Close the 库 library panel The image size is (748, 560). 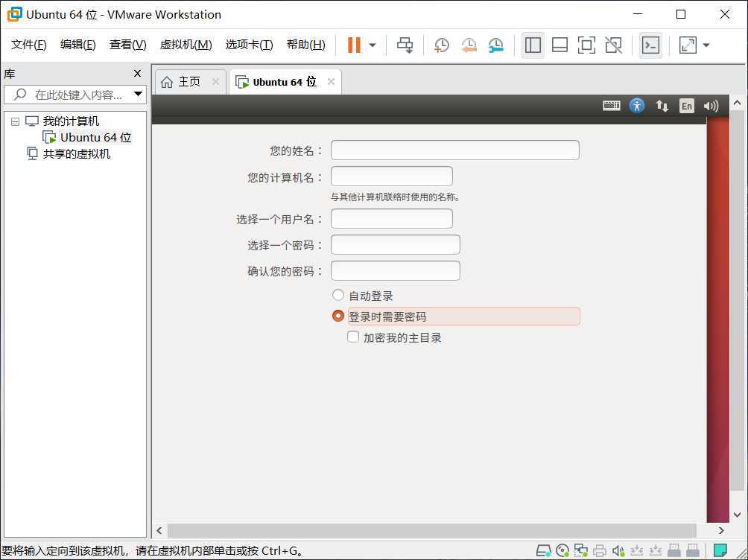pyautogui.click(x=137, y=74)
